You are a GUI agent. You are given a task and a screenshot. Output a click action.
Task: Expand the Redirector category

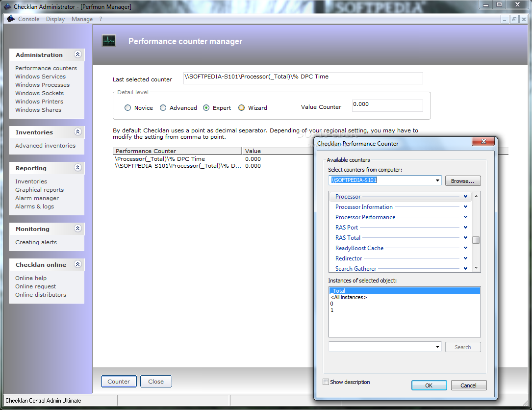click(465, 258)
